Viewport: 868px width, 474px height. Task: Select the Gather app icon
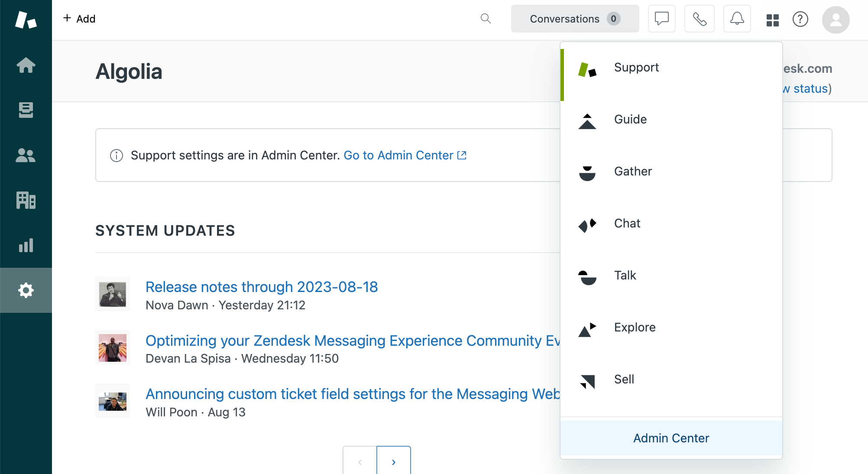(x=586, y=171)
